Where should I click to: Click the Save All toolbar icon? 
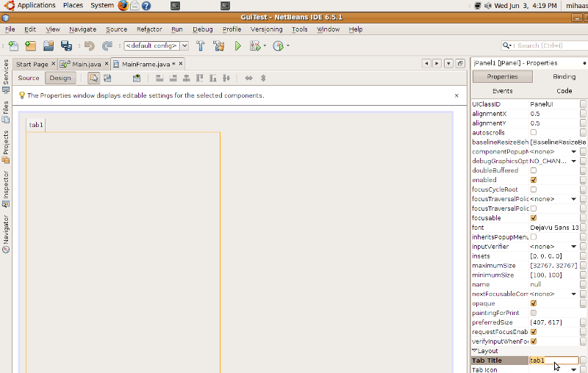click(66, 46)
